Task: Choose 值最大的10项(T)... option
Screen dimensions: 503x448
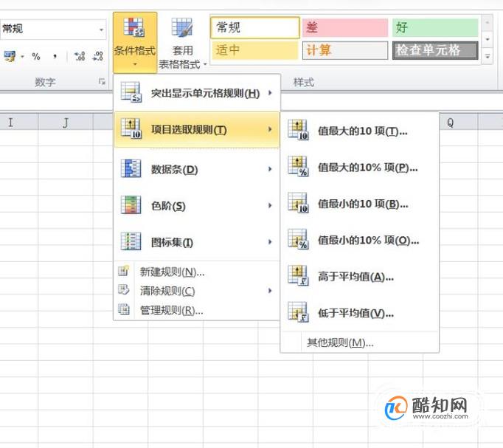Action: 360,131
